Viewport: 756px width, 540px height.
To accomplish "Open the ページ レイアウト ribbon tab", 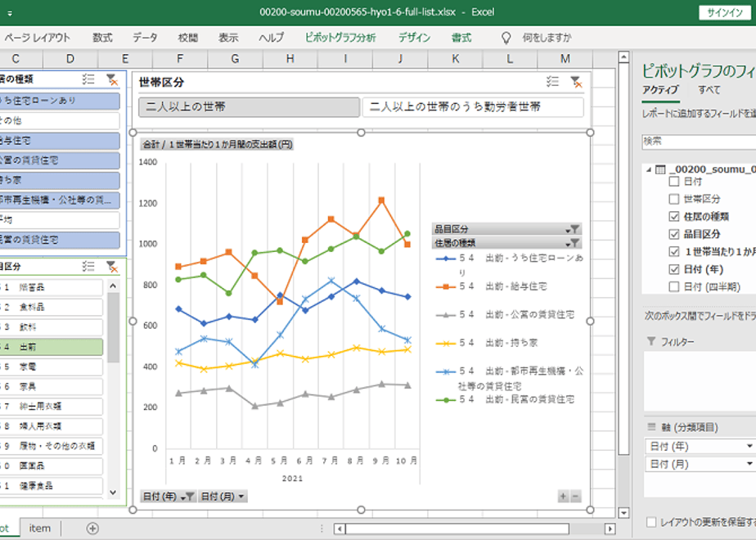I will point(37,38).
